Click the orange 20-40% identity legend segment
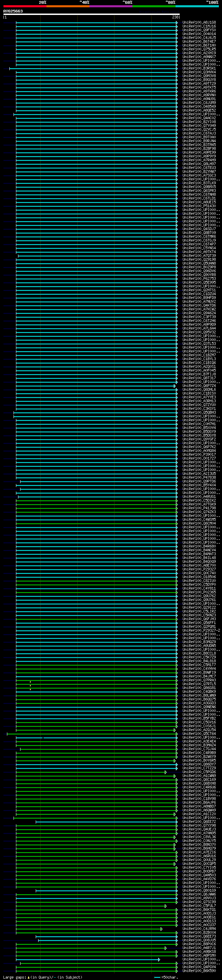 point(68,6)
